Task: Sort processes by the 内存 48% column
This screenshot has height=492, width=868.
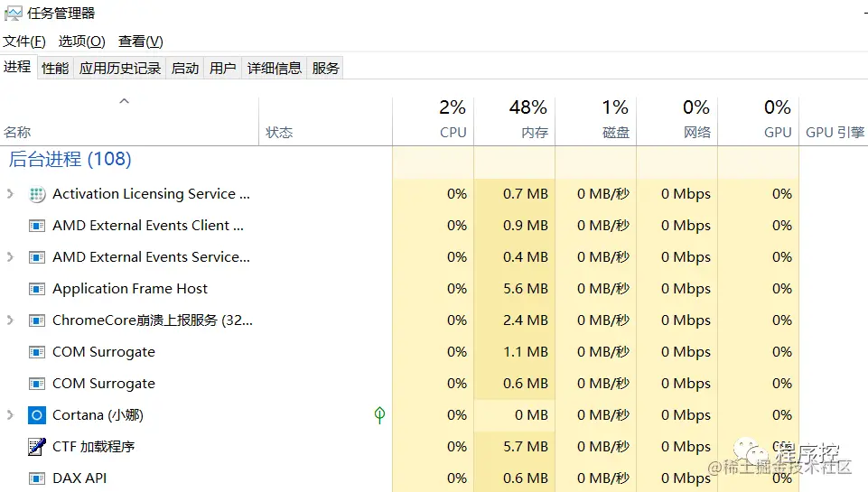Action: 514,122
